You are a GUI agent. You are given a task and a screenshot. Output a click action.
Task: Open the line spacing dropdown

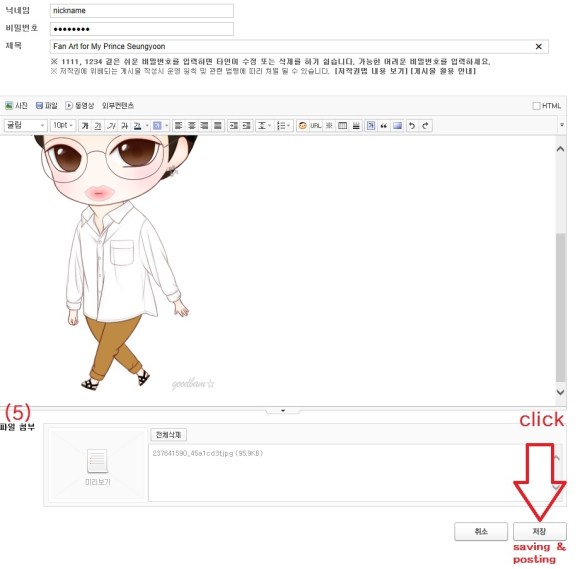pos(264,126)
